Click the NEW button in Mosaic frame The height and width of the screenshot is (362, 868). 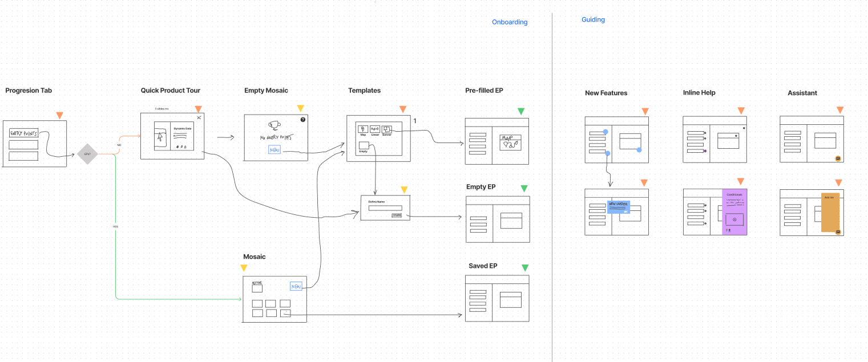[296, 286]
